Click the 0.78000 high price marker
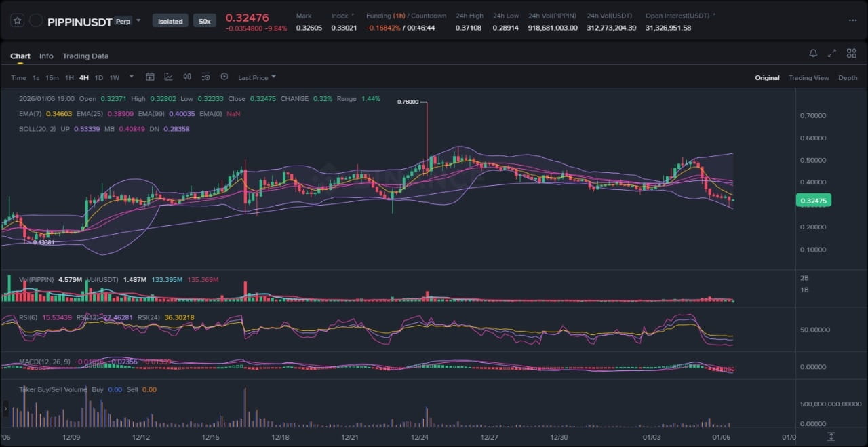This screenshot has width=868, height=447. pyautogui.click(x=408, y=102)
